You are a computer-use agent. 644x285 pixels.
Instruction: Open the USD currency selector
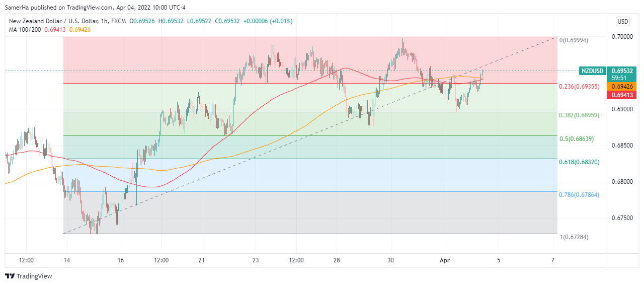pyautogui.click(x=623, y=21)
